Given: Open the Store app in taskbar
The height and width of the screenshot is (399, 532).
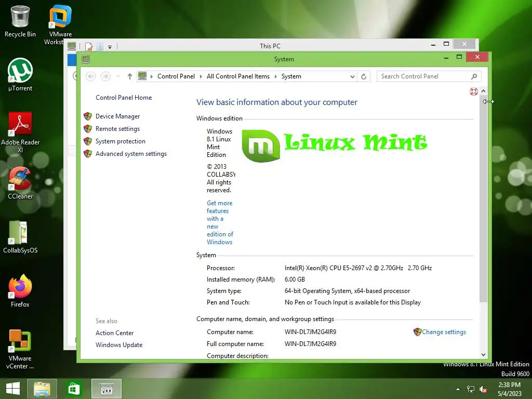Looking at the screenshot, I should point(74,389).
